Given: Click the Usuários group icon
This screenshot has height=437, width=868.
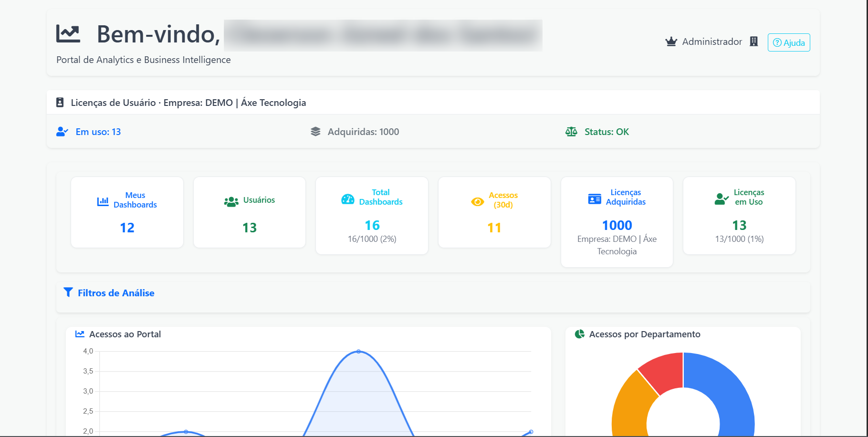Looking at the screenshot, I should 231,200.
